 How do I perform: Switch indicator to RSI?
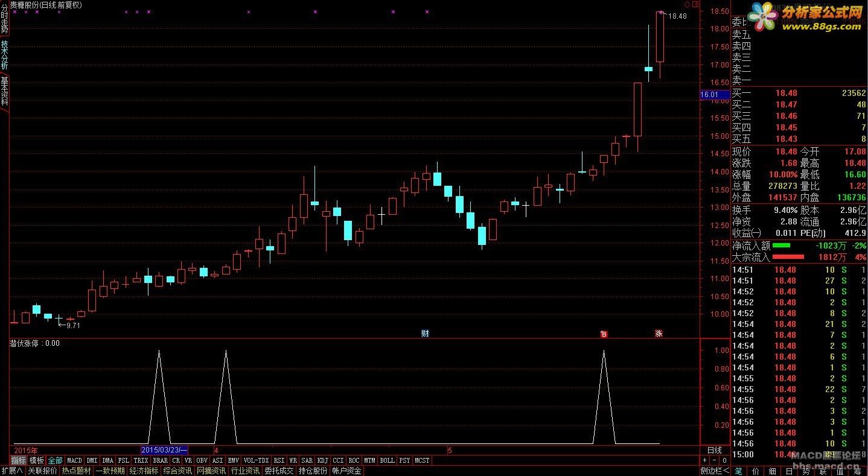pyautogui.click(x=279, y=460)
